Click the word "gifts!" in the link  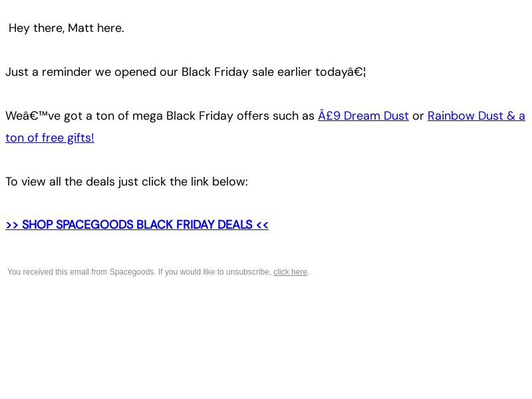pos(80,138)
